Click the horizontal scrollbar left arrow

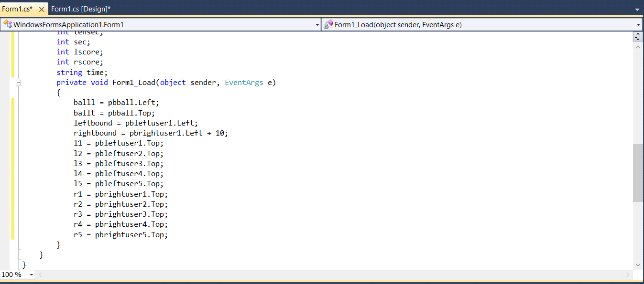point(40,275)
